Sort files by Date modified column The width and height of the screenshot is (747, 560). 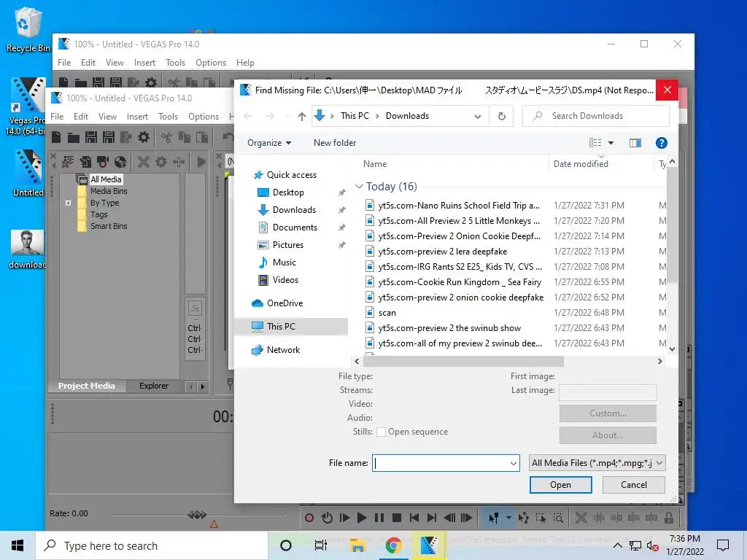581,164
